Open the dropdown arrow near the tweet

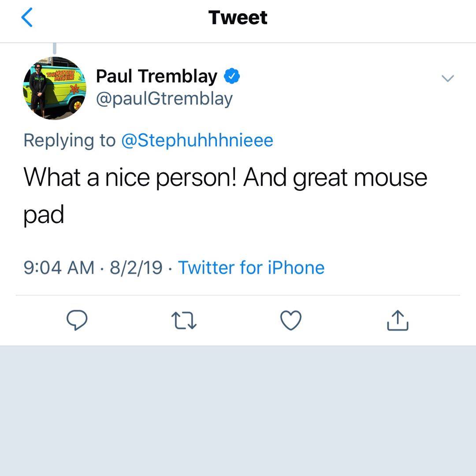tap(448, 78)
